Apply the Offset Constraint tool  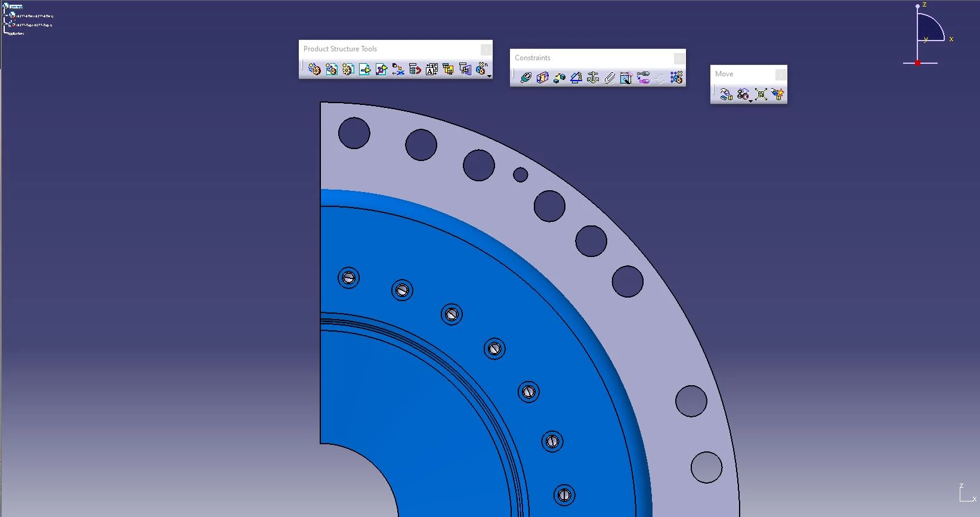coord(559,78)
